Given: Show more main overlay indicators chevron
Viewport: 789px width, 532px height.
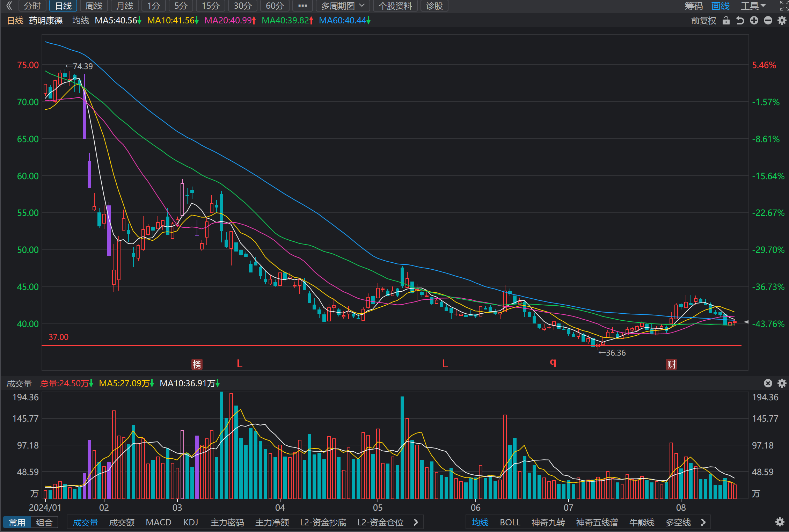Looking at the screenshot, I should (703, 522).
